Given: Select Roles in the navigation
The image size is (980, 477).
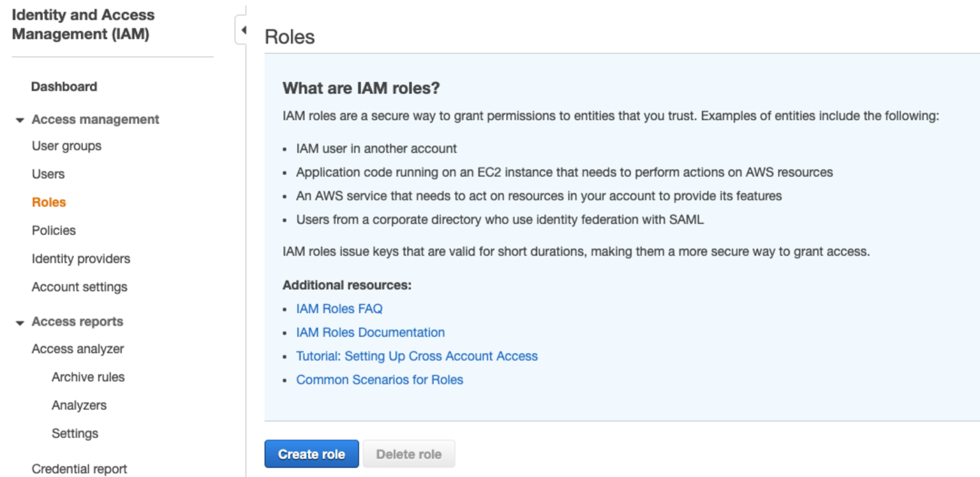Looking at the screenshot, I should pos(49,202).
